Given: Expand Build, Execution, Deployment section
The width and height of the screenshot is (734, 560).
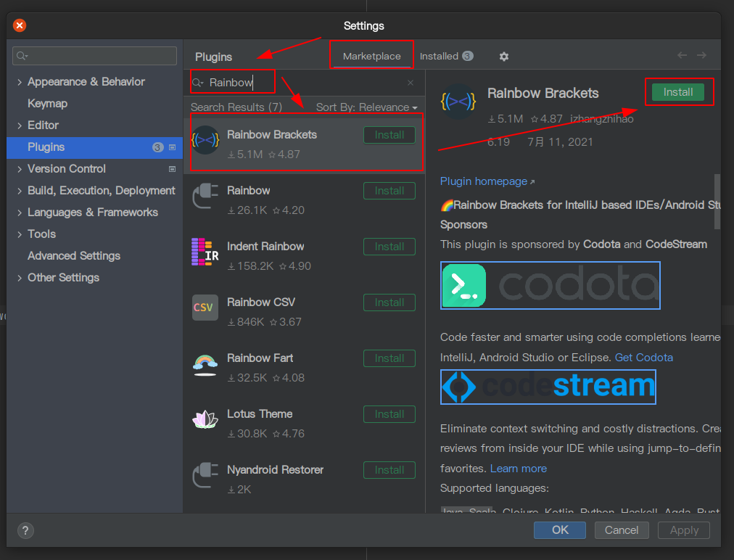Looking at the screenshot, I should (19, 191).
